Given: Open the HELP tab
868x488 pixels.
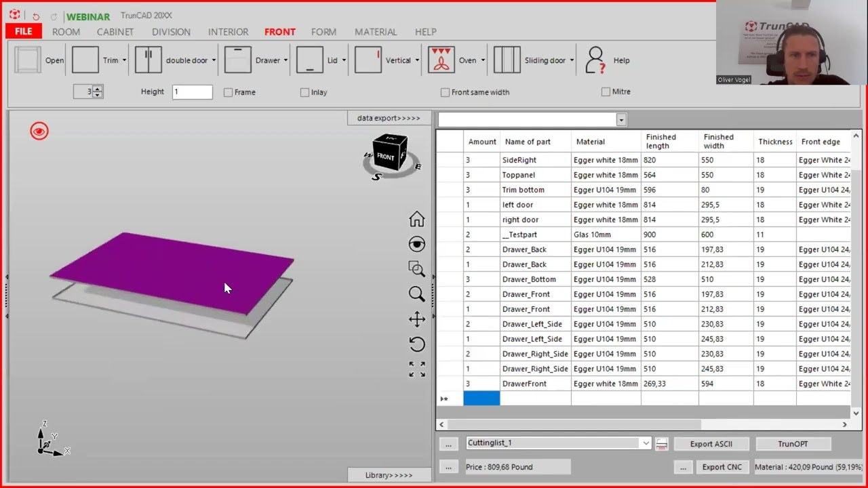Looking at the screenshot, I should click(425, 32).
